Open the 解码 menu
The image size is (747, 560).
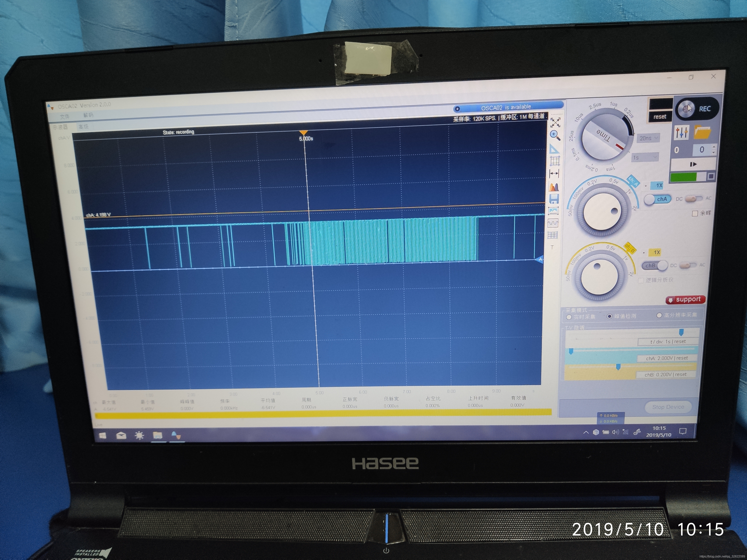coord(88,115)
